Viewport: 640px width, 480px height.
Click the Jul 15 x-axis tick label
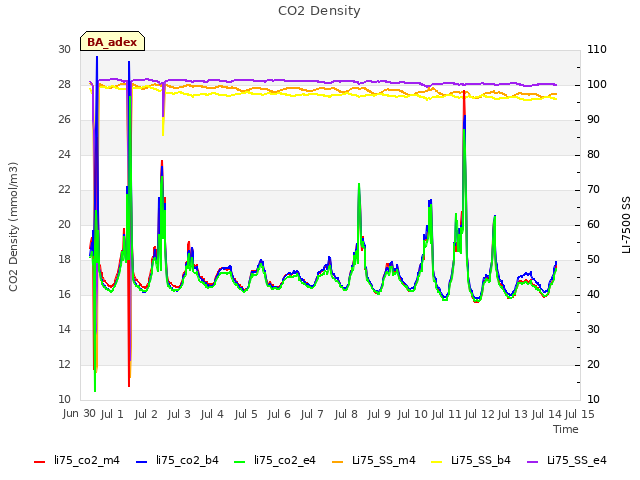[x=580, y=414]
